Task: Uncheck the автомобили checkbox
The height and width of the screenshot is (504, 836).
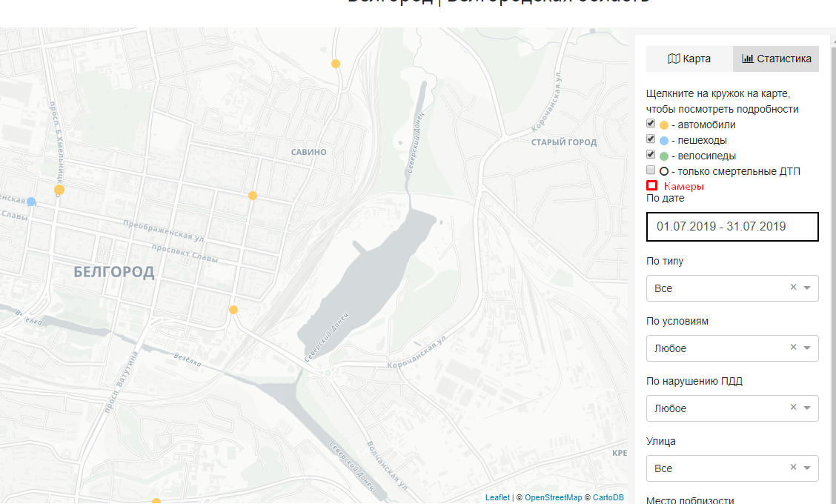Action: pyautogui.click(x=651, y=124)
